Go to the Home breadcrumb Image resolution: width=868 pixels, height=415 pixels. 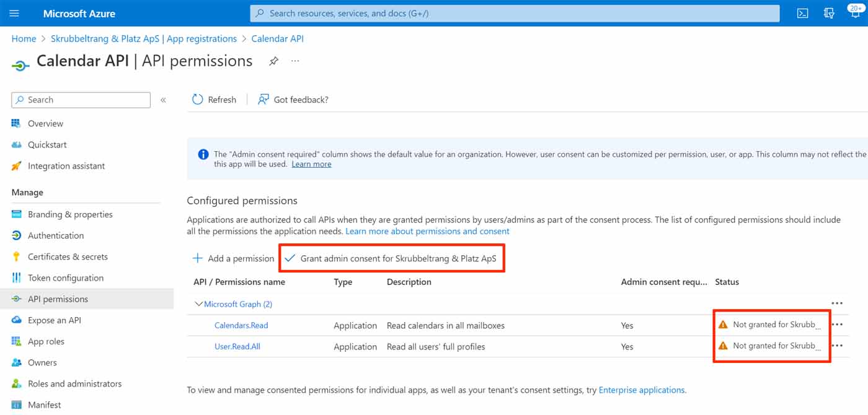(24, 38)
